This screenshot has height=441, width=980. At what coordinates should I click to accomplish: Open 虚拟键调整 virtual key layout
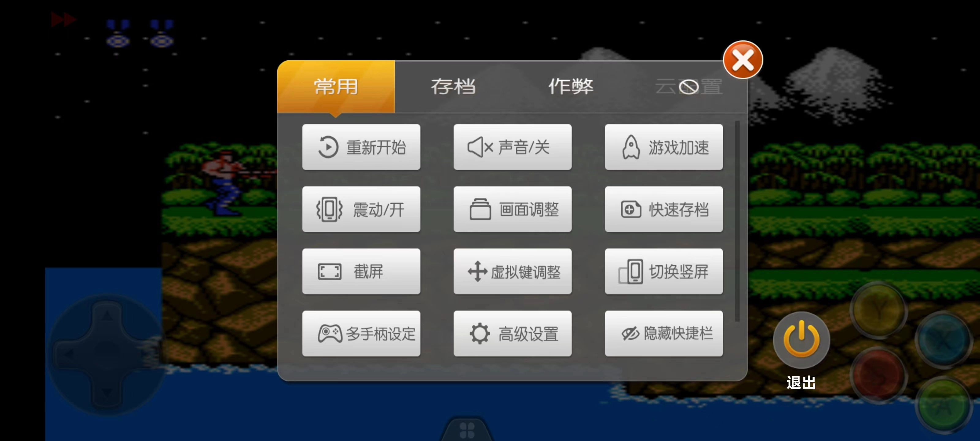[512, 271]
